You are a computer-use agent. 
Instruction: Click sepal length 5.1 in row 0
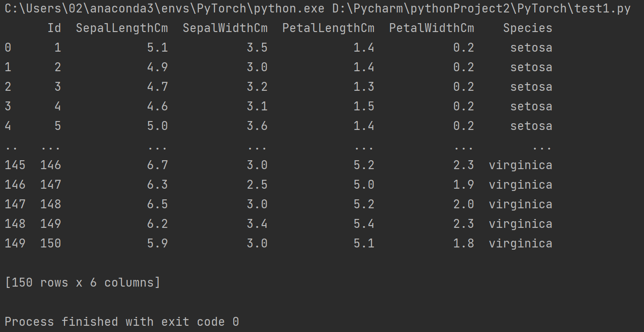pyautogui.click(x=158, y=48)
